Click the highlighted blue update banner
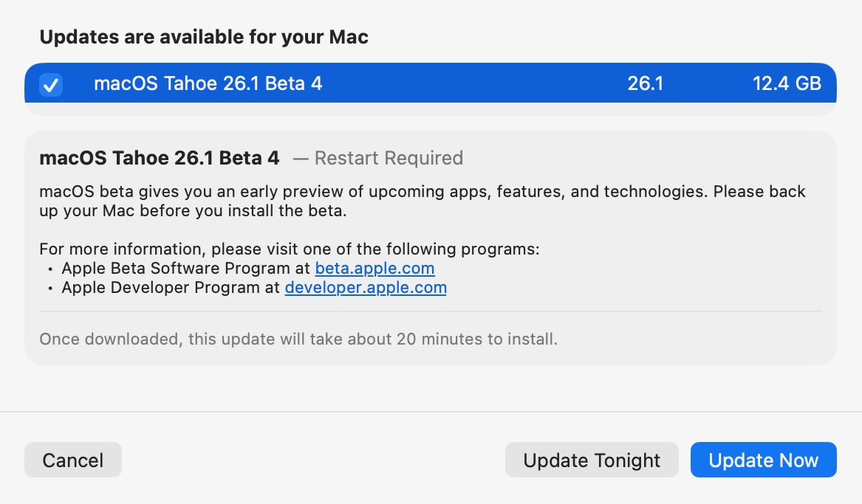 pos(431,83)
